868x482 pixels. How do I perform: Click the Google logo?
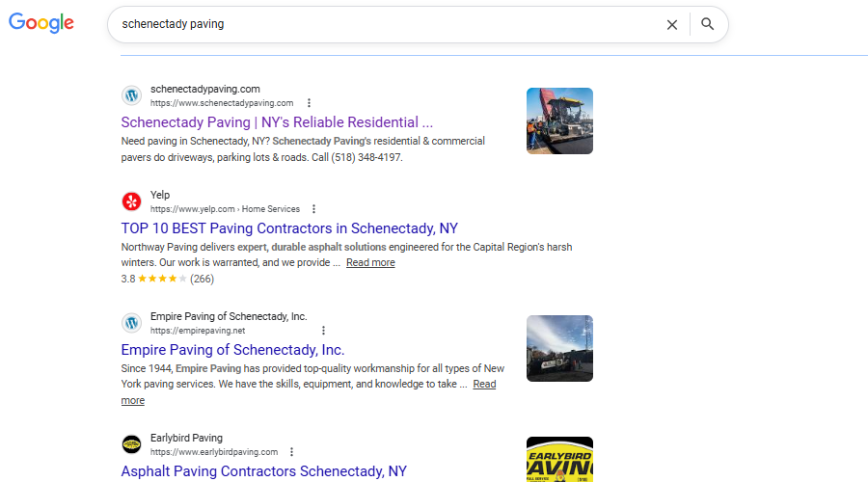(41, 24)
